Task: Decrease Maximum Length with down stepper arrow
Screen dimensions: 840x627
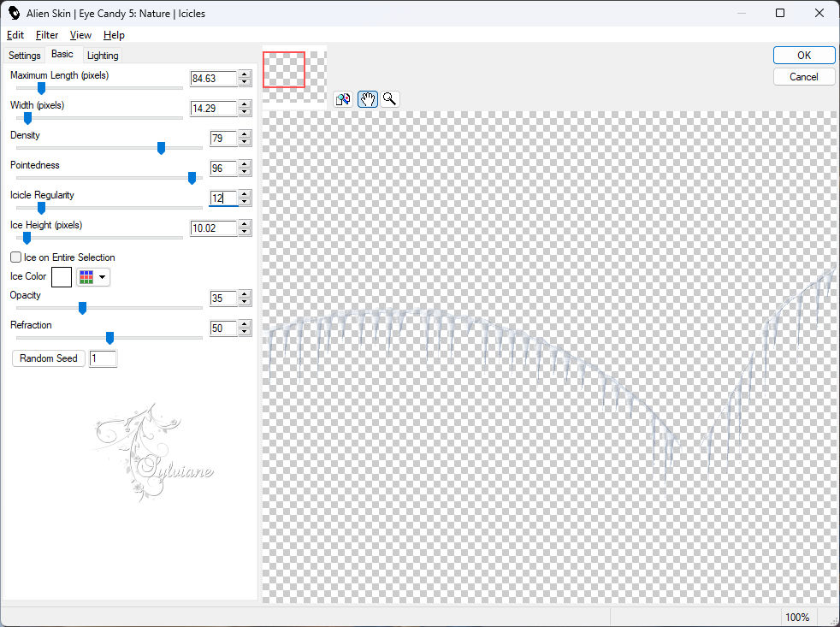Action: pos(245,82)
